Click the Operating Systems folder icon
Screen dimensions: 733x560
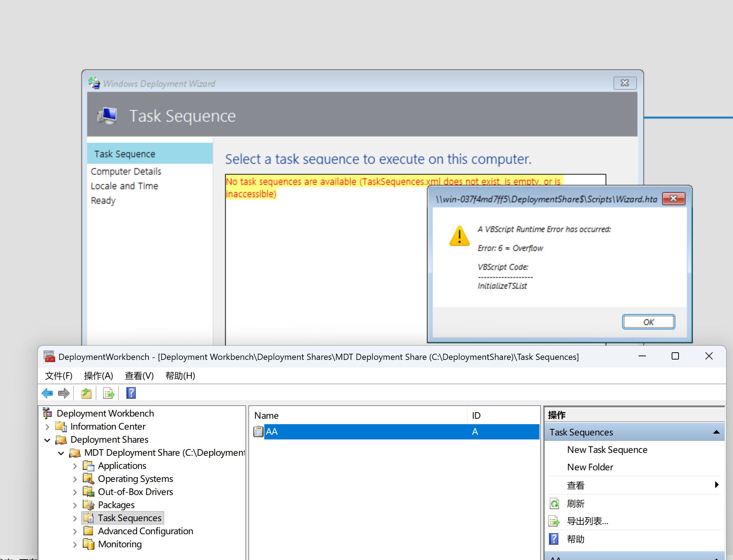(x=89, y=479)
